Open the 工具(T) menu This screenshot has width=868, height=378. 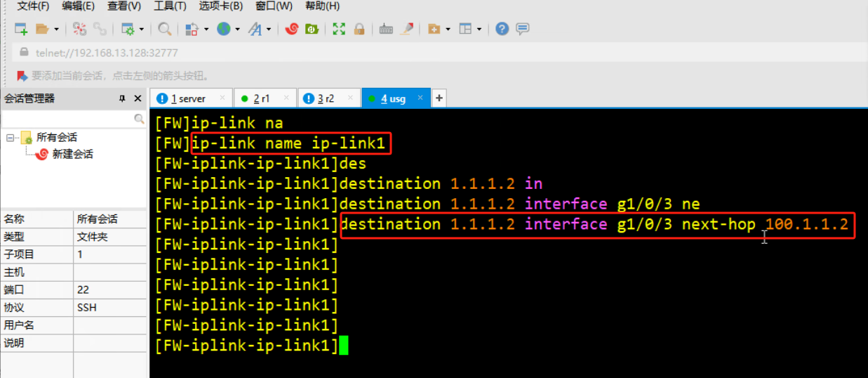[170, 6]
